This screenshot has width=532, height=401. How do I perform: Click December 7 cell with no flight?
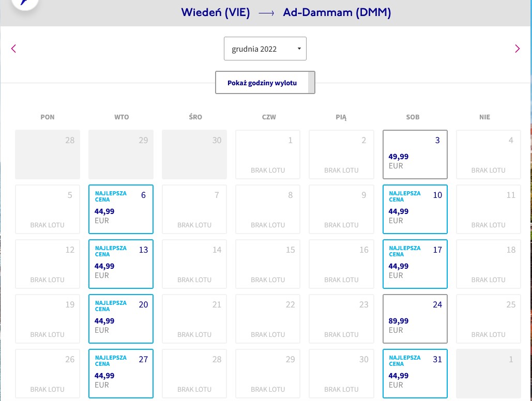pos(194,209)
